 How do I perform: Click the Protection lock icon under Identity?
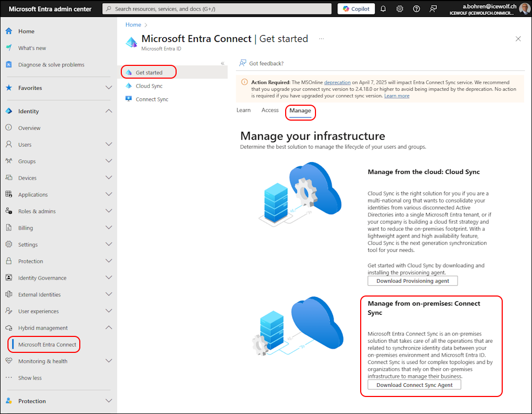pos(9,261)
